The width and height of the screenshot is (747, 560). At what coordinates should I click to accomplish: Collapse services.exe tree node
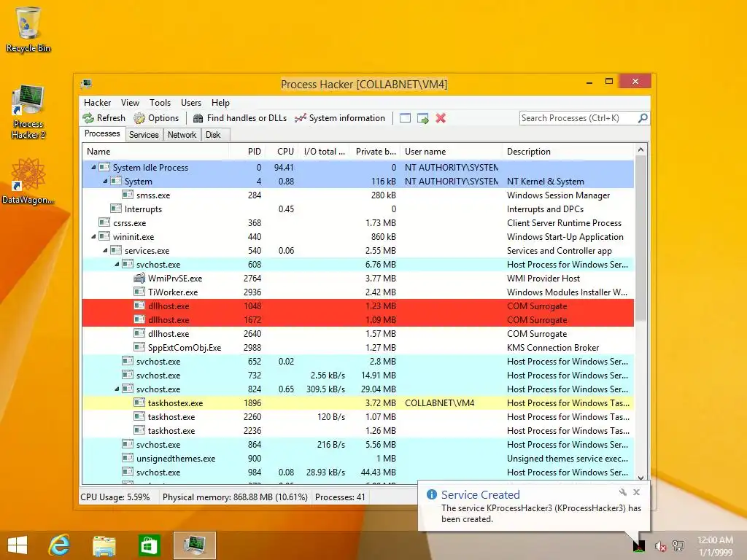(x=105, y=251)
